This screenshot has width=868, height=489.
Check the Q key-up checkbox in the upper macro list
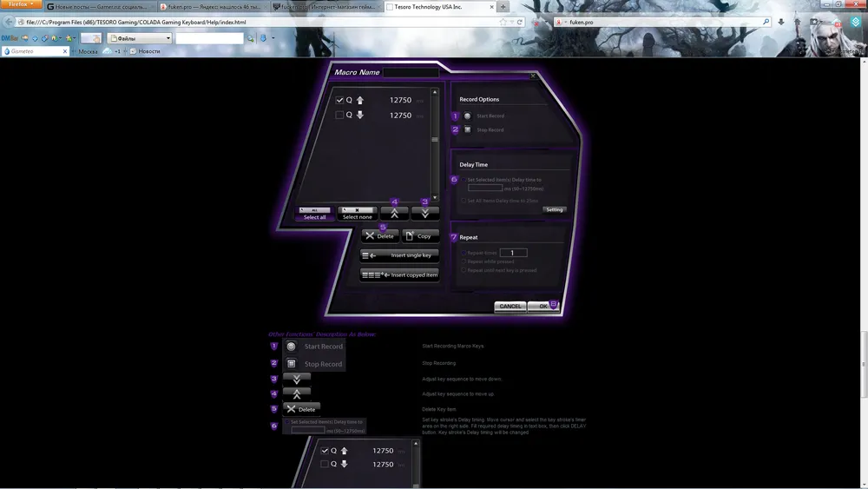tap(340, 115)
